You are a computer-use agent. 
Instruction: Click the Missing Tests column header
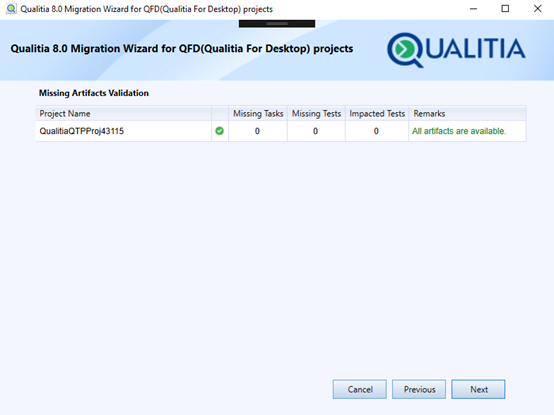[316, 113]
